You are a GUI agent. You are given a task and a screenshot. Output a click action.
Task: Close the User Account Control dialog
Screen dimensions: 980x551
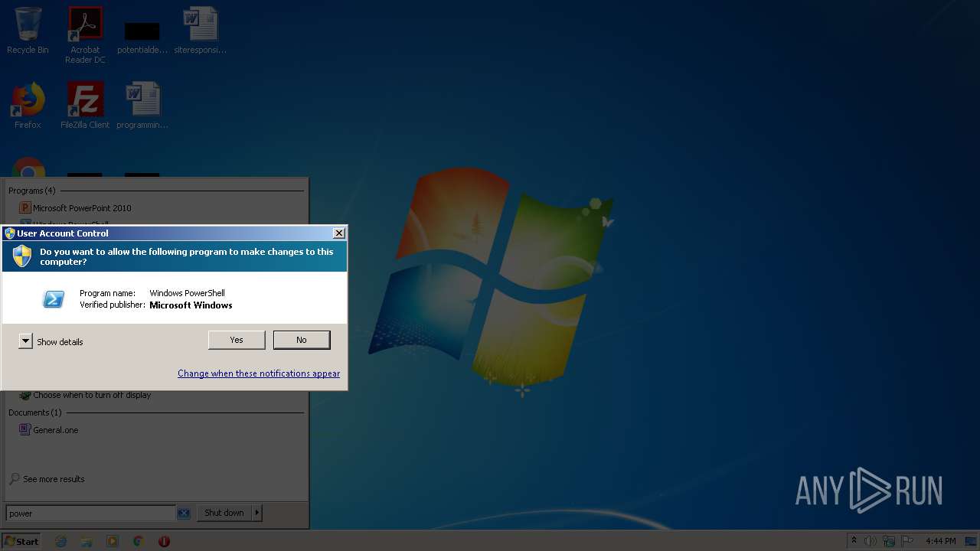pos(339,233)
